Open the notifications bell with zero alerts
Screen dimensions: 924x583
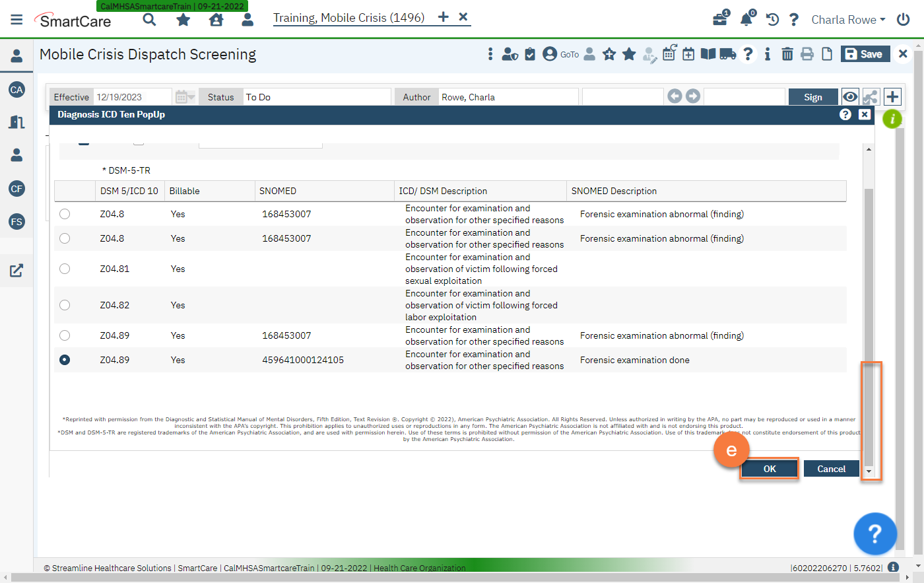[746, 20]
